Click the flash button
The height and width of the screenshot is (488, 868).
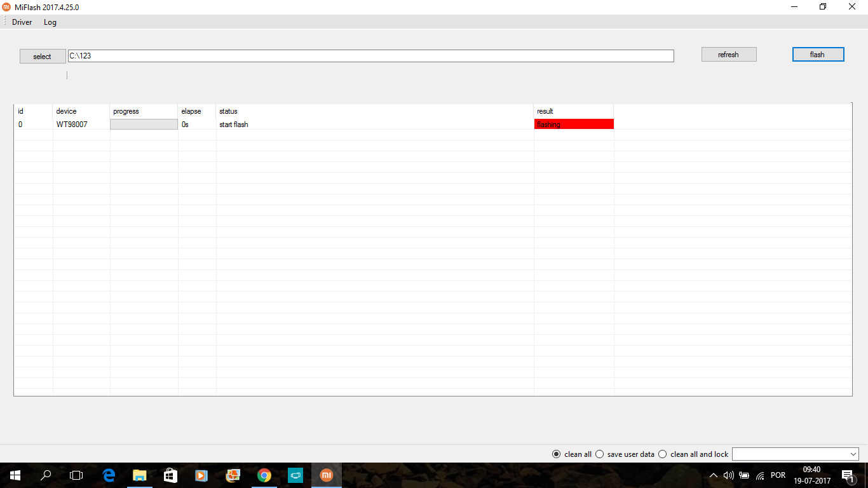(x=818, y=55)
